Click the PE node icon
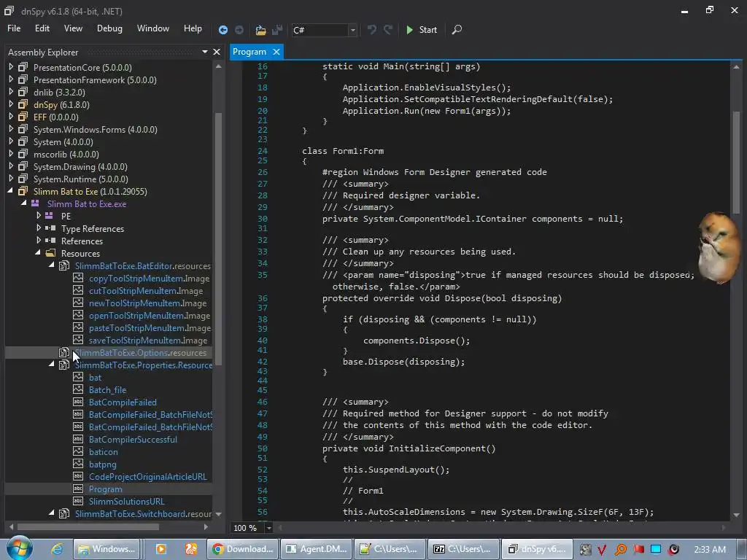Image resolution: width=747 pixels, height=560 pixels. point(49,216)
